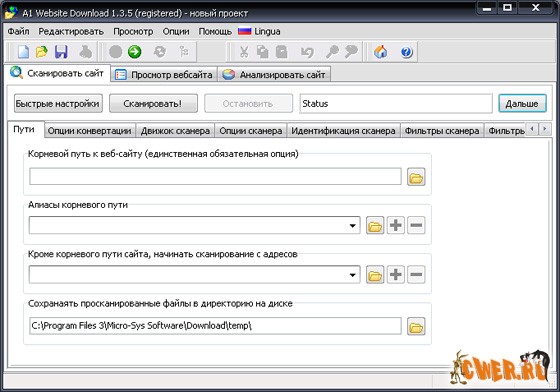Switch to Движок сканера tab
The width and height of the screenshot is (560, 392).
coord(175,131)
